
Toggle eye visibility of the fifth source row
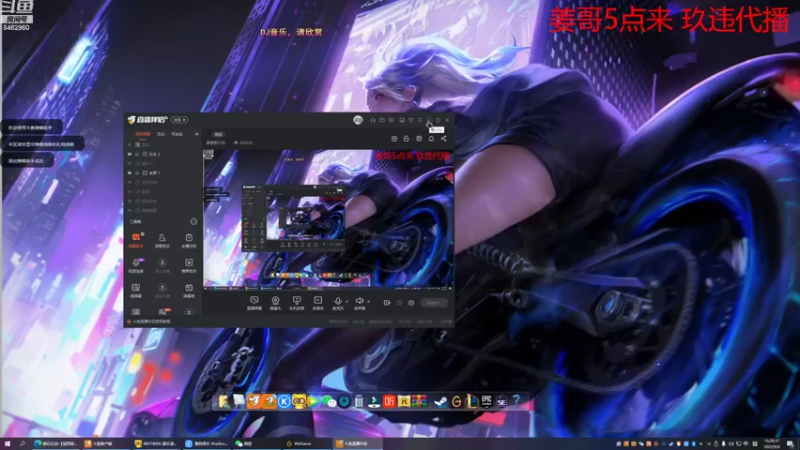(130, 182)
